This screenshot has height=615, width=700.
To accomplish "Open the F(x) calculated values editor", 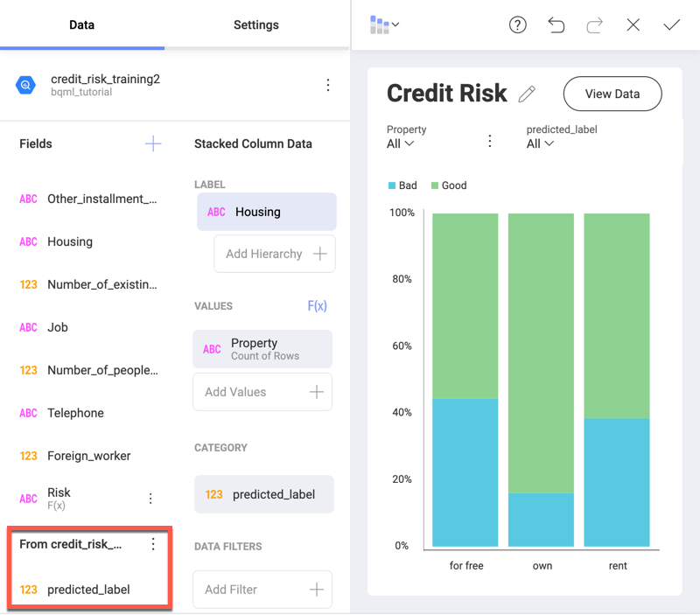I will (x=317, y=306).
